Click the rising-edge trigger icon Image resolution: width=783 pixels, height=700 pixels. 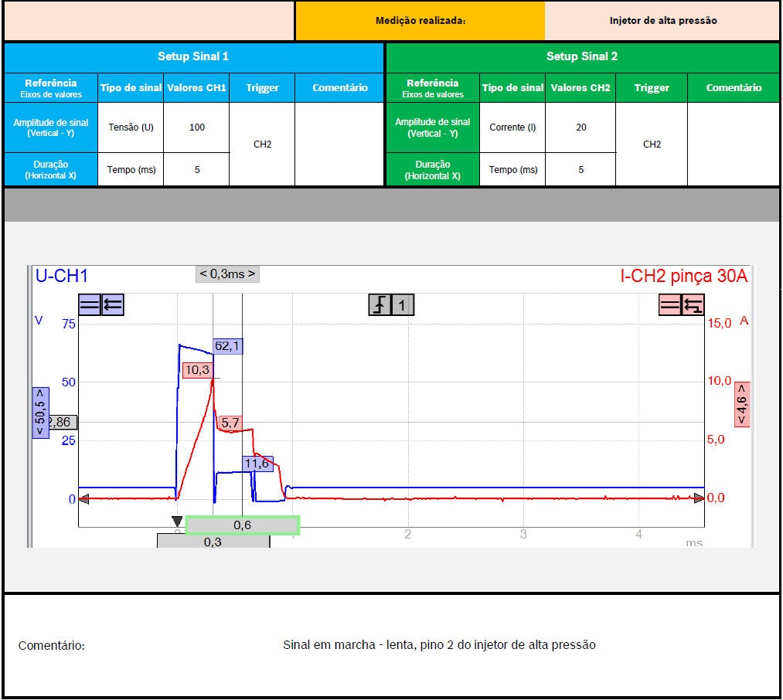click(x=380, y=305)
